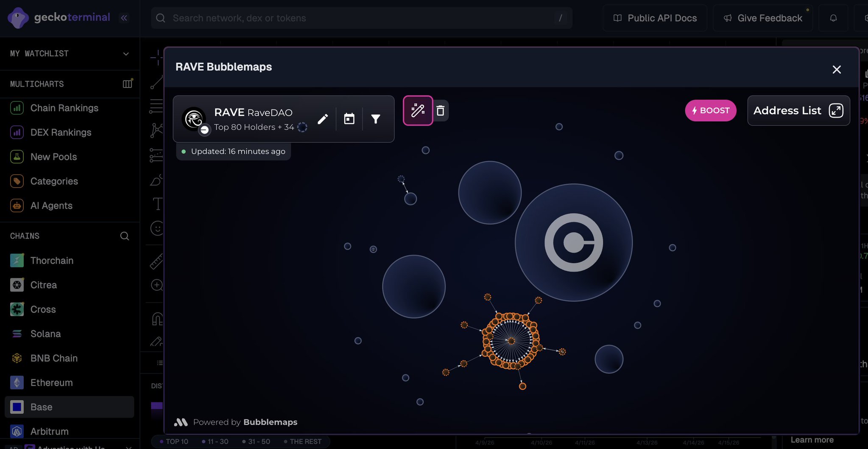This screenshot has width=868, height=449.
Task: Toggle the 11 - 30 legend filter
Action: pyautogui.click(x=215, y=442)
